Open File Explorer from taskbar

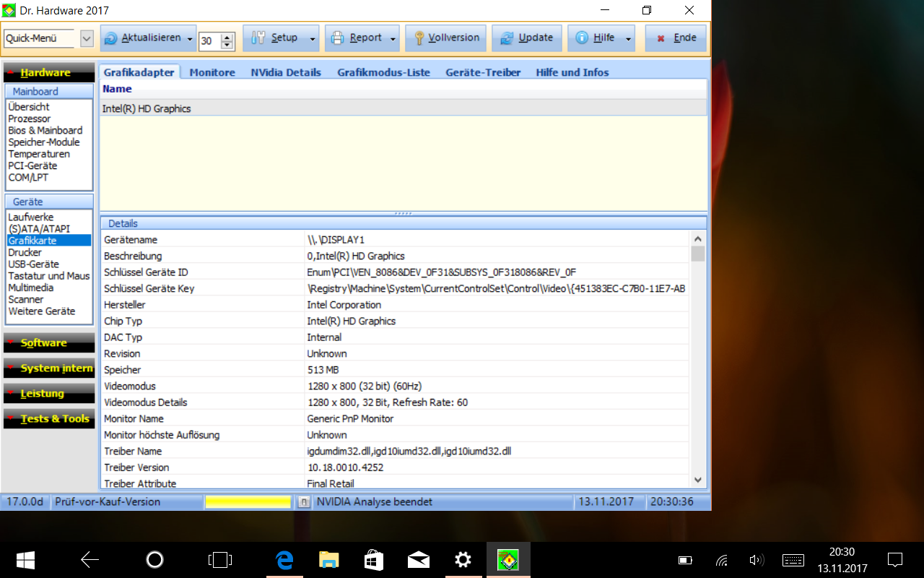(329, 560)
